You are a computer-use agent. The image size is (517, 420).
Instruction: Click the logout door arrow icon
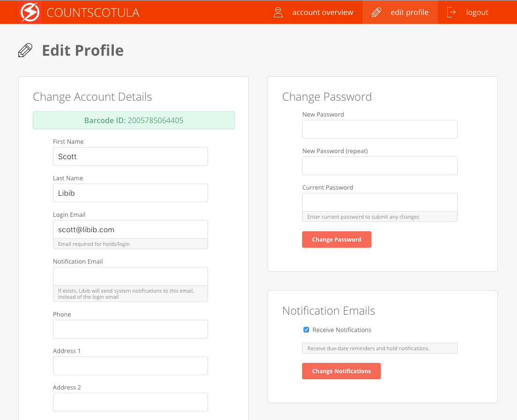pyautogui.click(x=451, y=12)
